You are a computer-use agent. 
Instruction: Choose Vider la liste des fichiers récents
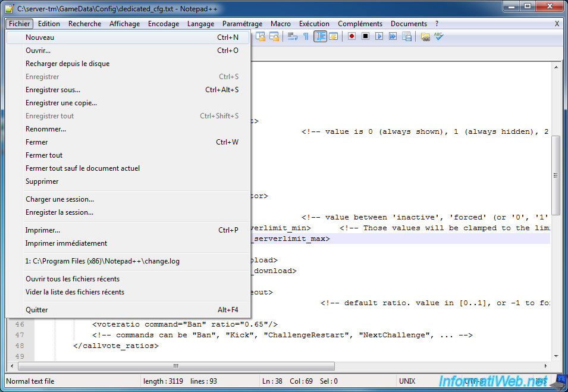pyautogui.click(x=128, y=292)
